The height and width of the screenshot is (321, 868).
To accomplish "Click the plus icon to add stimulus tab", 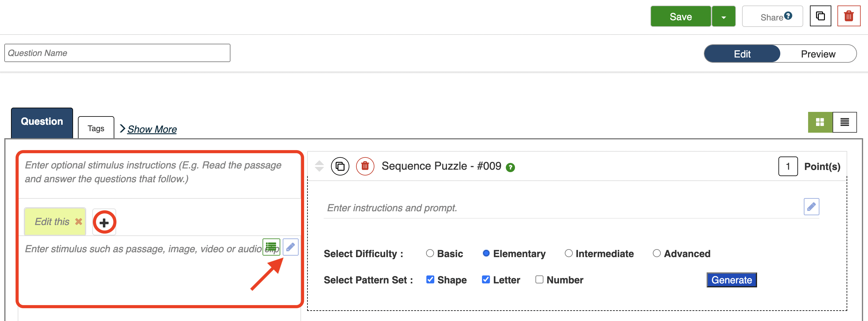I will 104,222.
